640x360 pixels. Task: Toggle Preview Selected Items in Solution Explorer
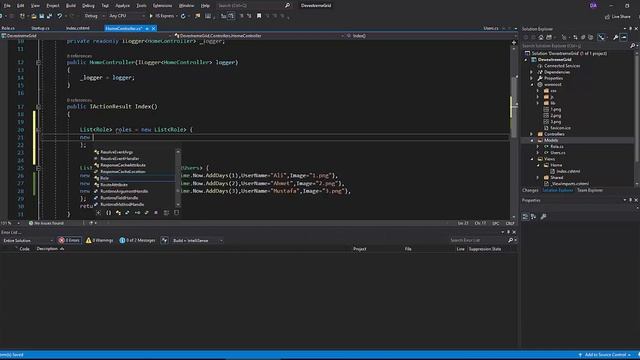(624, 37)
